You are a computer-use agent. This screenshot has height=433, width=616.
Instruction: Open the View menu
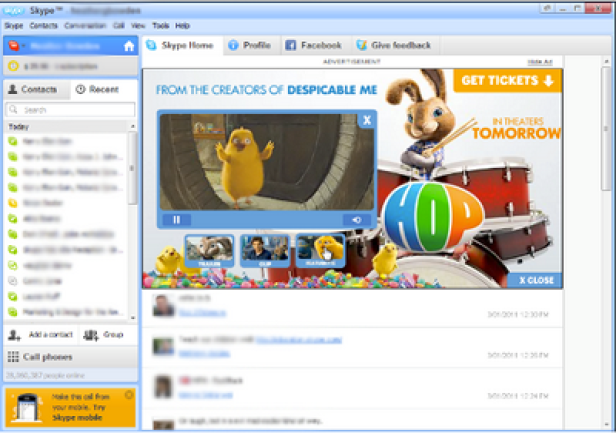pyautogui.click(x=138, y=26)
